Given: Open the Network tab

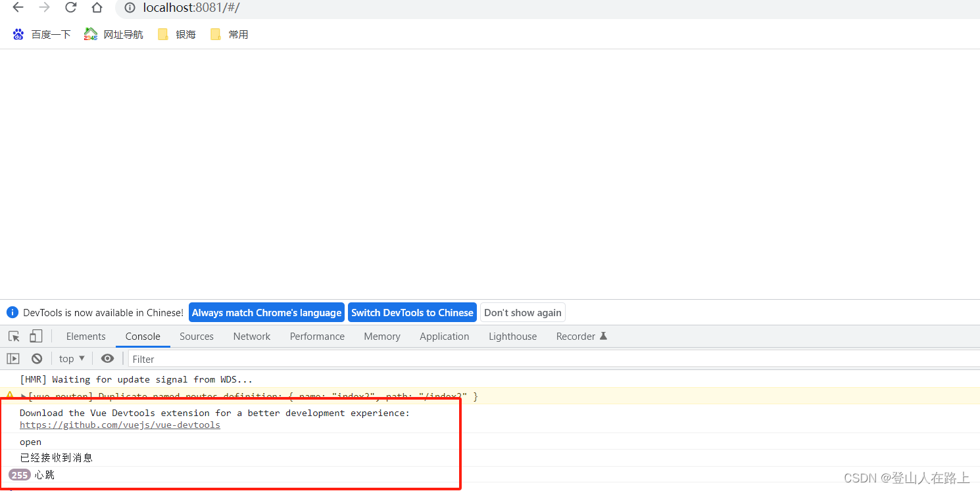Looking at the screenshot, I should pyautogui.click(x=252, y=336).
